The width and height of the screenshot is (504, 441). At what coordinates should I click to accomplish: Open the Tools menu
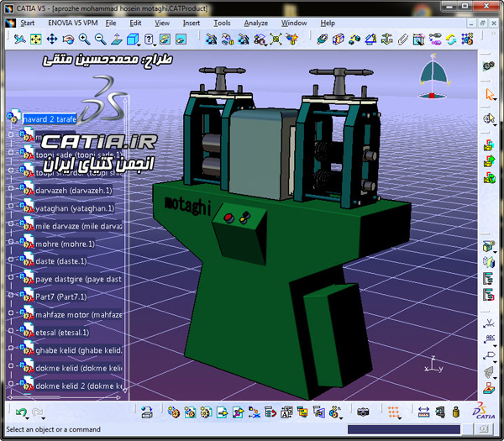pyautogui.click(x=222, y=23)
